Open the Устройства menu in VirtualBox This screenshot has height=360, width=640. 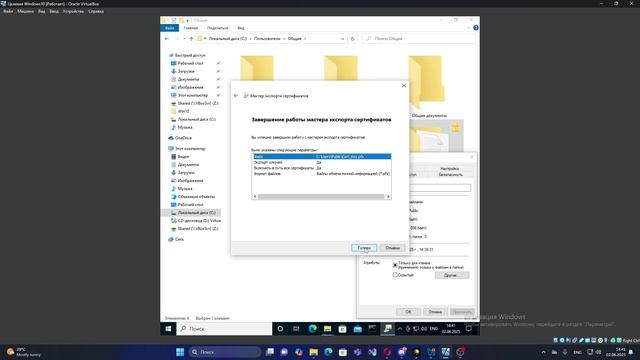(73, 11)
